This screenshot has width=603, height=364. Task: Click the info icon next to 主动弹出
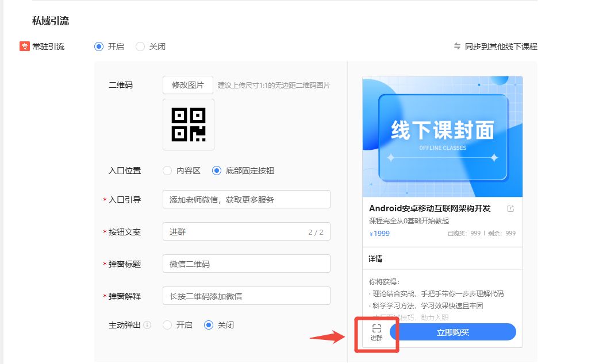[147, 325]
